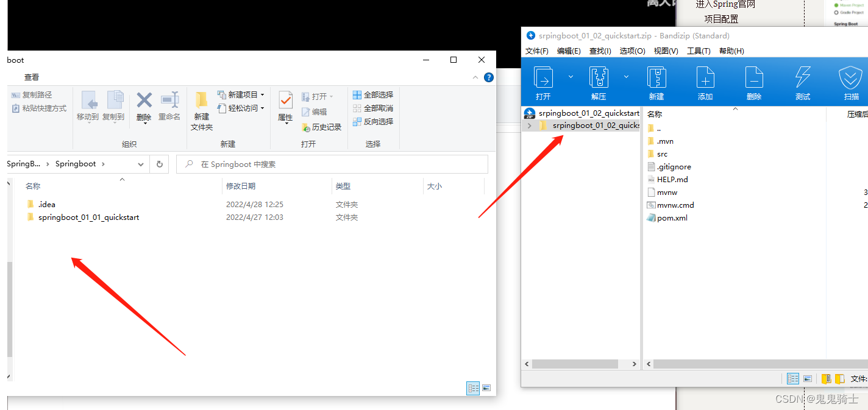
Task: Select the mvnw.cmd file in Bandizip
Action: (x=671, y=205)
